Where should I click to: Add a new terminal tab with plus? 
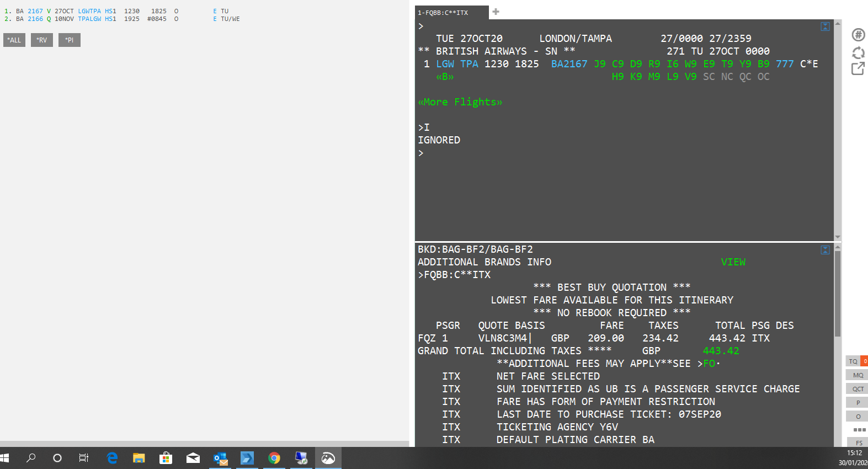[496, 12]
